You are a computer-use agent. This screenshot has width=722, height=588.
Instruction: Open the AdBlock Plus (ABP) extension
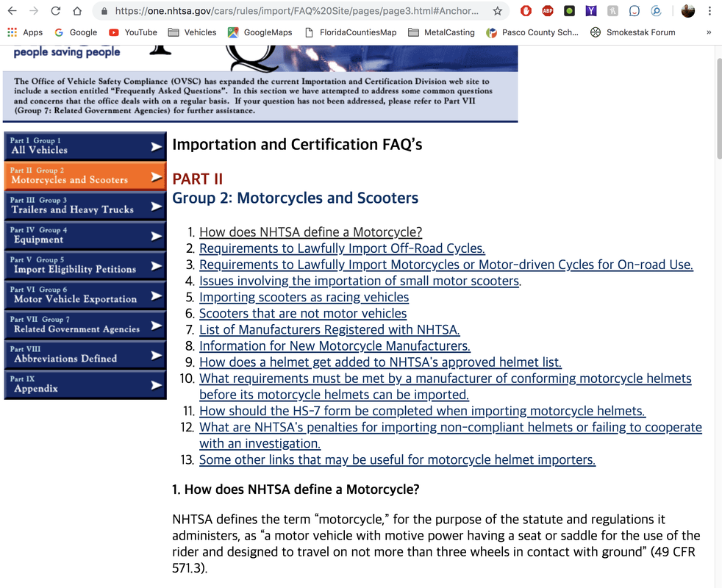[548, 10]
